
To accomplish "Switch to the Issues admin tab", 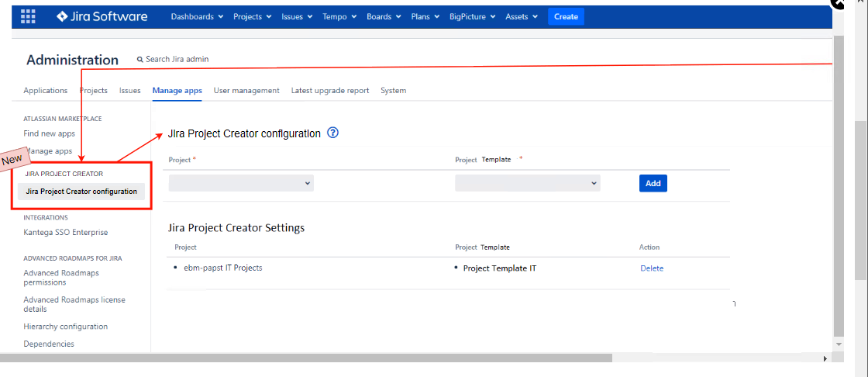I will click(130, 90).
